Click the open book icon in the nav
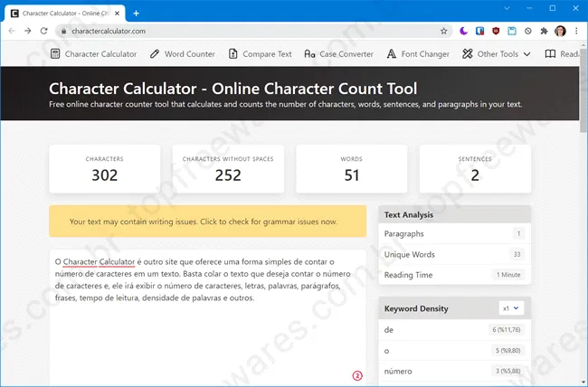This screenshot has width=588, height=387. tap(550, 54)
